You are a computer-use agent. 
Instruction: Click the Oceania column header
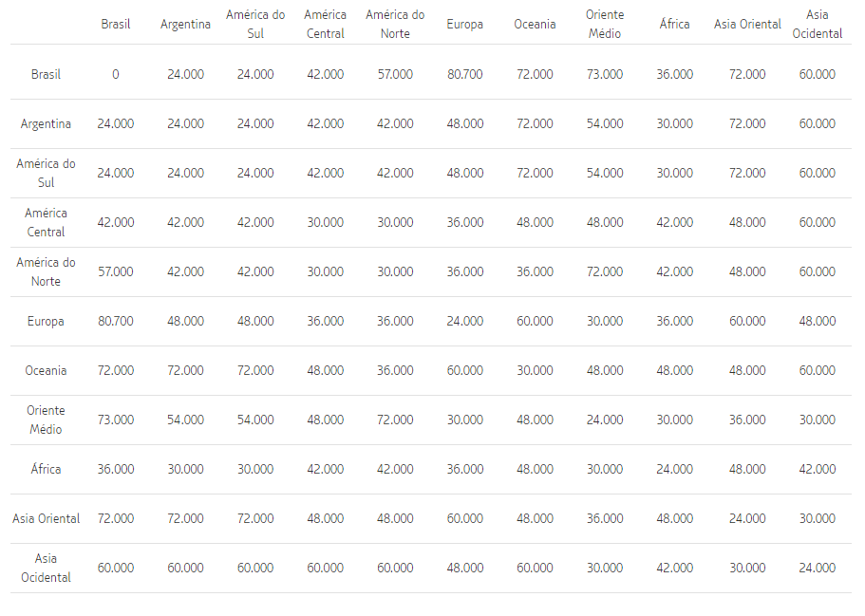(535, 25)
